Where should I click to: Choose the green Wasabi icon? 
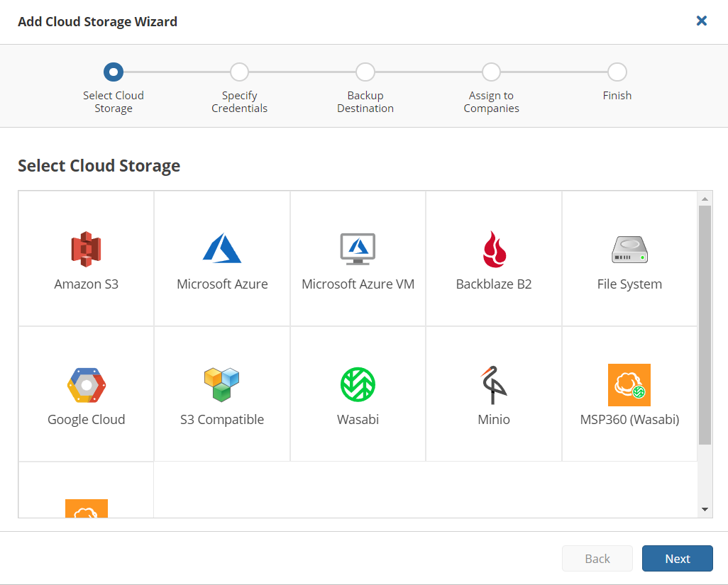pyautogui.click(x=358, y=385)
